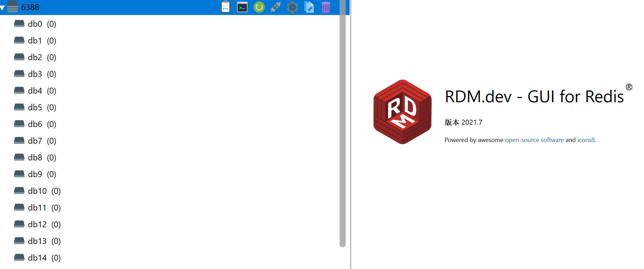Screen dimensions: 644x269
Task: Delete the 6388 connection with the trash icon
Action: [x=326, y=7]
